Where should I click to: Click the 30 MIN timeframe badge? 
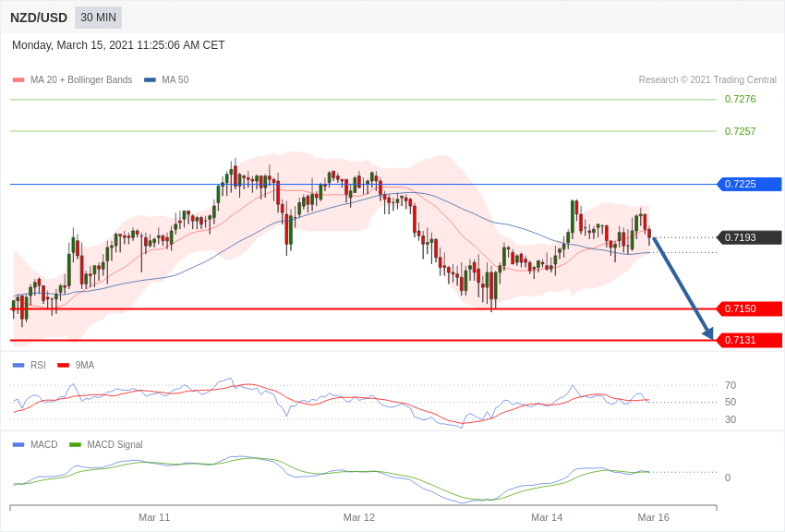[98, 18]
